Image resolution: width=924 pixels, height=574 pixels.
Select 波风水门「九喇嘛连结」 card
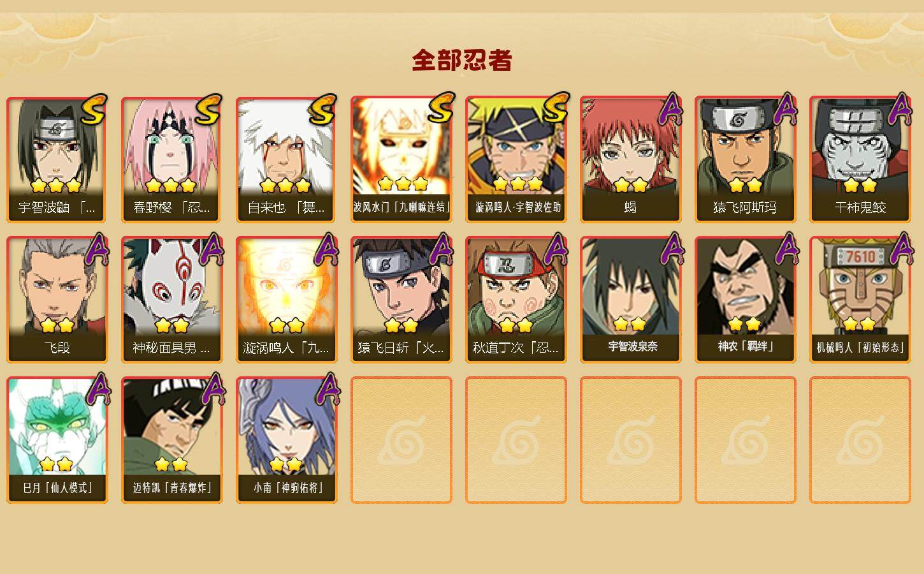pyautogui.click(x=401, y=159)
